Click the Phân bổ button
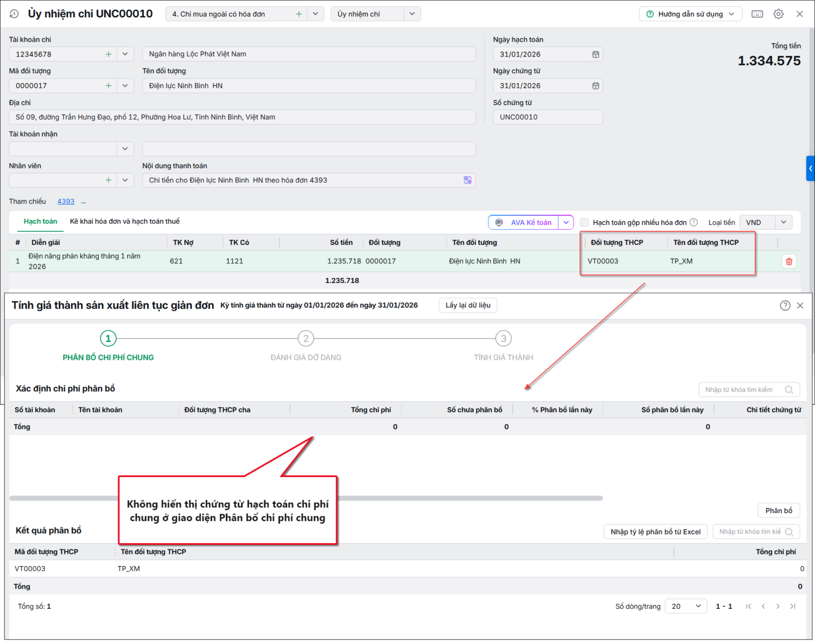815x644 pixels. click(779, 511)
